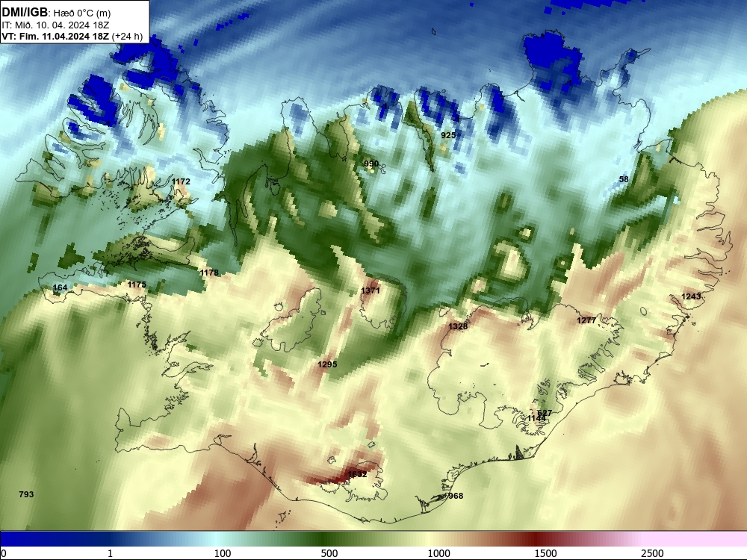Click the 1295 label

[327, 364]
